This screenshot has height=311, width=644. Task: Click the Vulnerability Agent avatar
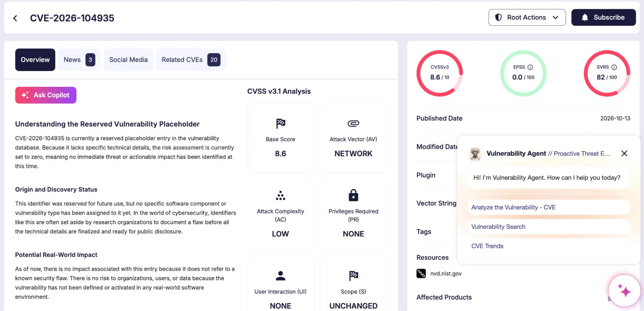475,153
